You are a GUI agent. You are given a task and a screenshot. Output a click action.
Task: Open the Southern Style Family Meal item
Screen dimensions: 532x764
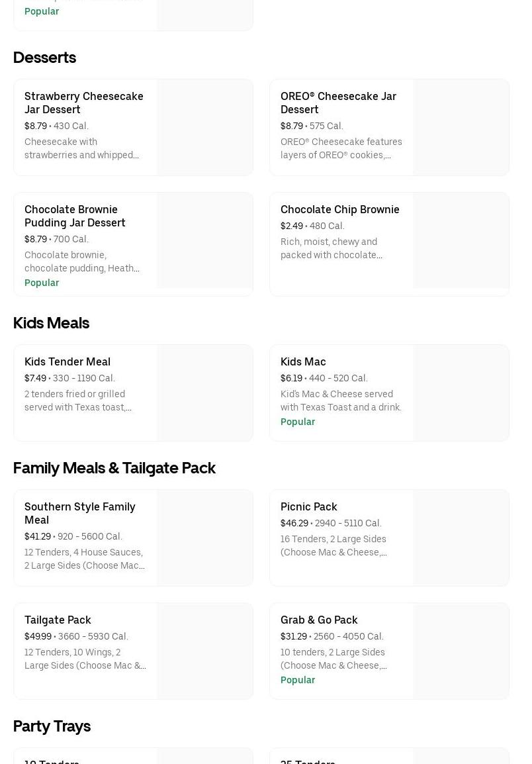pyautogui.click(x=80, y=513)
